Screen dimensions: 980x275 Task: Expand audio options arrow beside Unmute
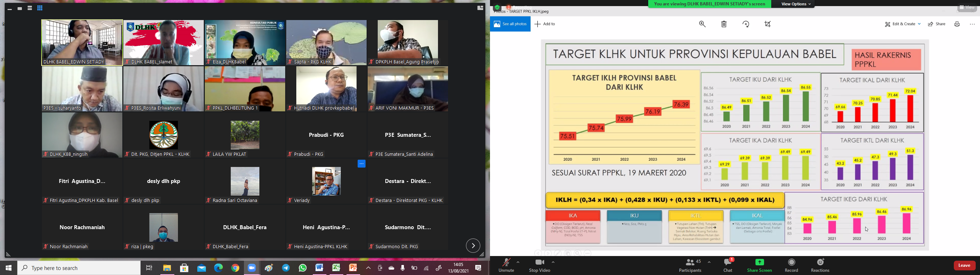(518, 262)
